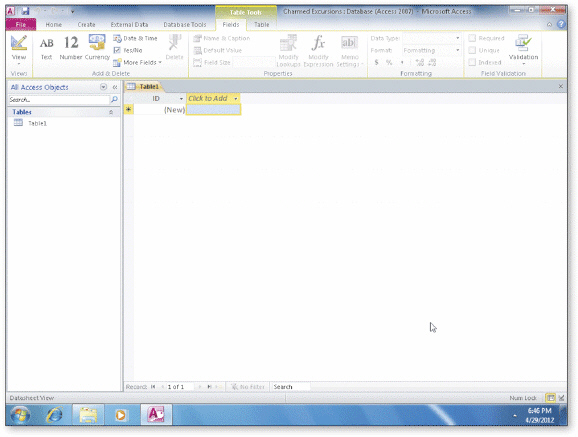The height and width of the screenshot is (437, 578).
Task: Open the File tab
Action: coord(21,25)
